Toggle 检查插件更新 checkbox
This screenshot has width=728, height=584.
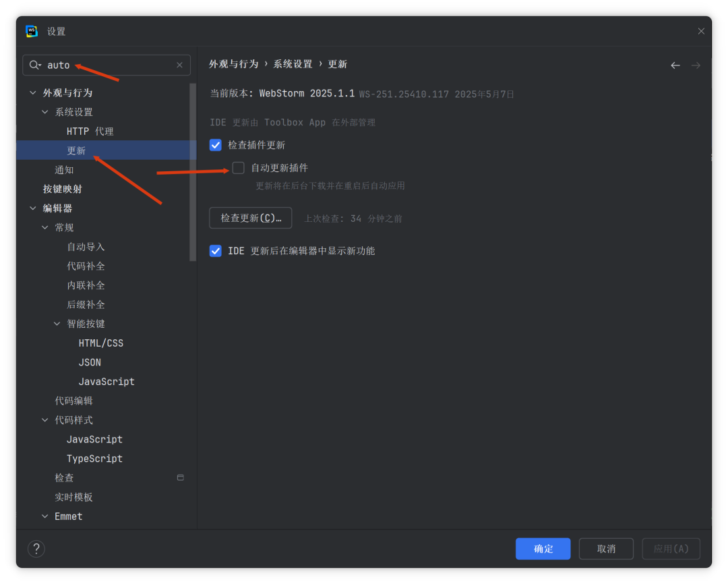click(x=216, y=145)
